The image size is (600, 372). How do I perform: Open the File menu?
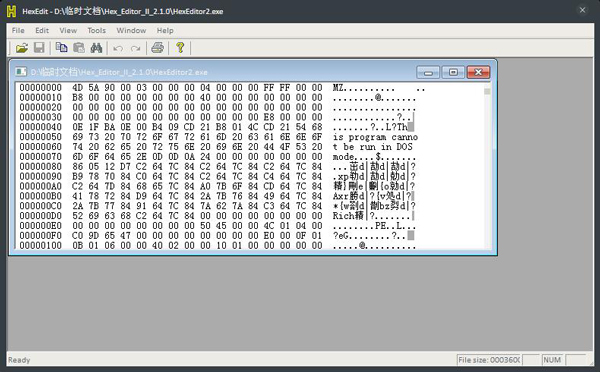click(18, 30)
